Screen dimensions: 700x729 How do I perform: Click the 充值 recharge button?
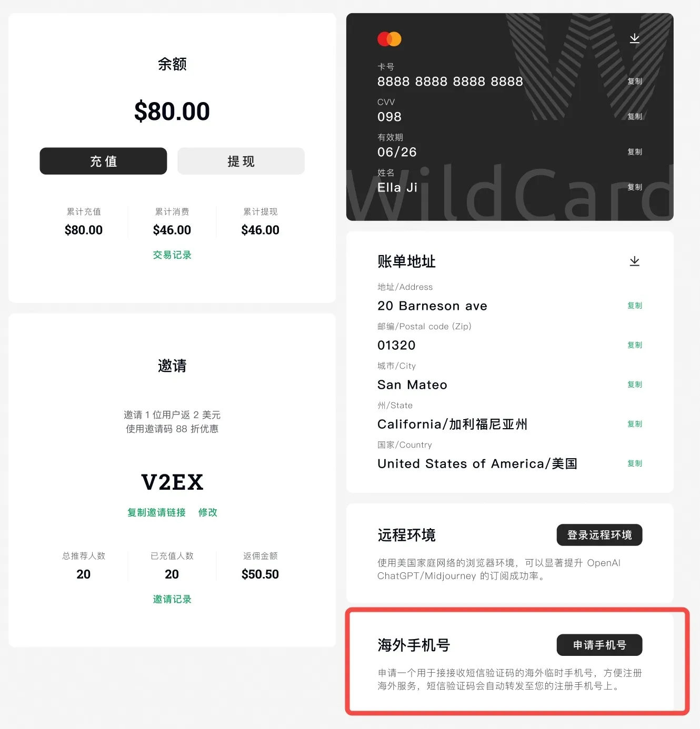click(x=103, y=161)
